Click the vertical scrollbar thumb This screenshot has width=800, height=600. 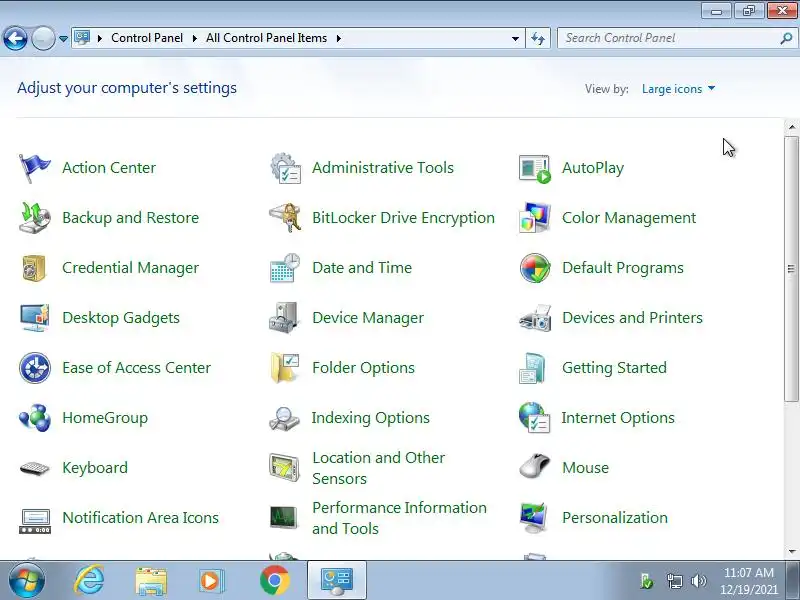pyautogui.click(x=792, y=268)
